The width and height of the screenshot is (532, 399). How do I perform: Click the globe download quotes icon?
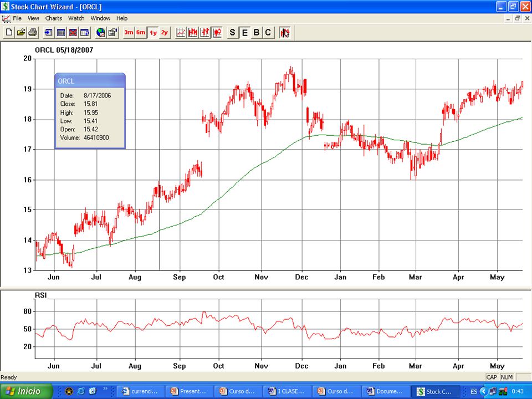[100, 33]
